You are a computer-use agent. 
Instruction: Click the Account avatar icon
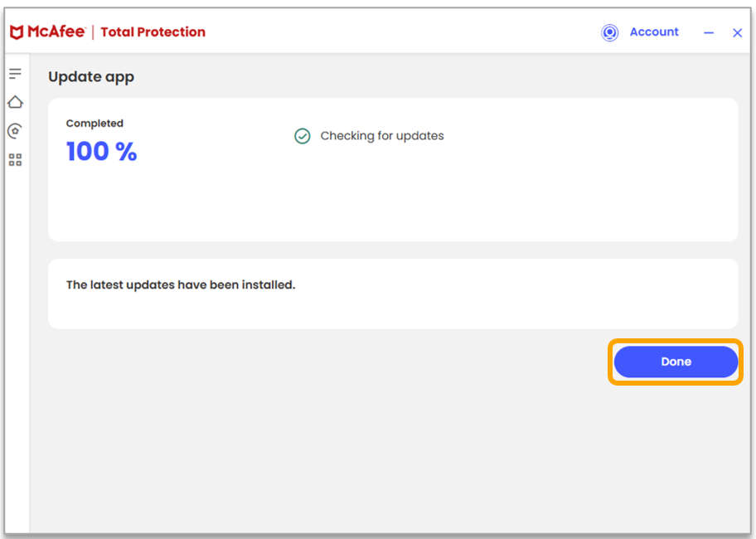(x=610, y=32)
